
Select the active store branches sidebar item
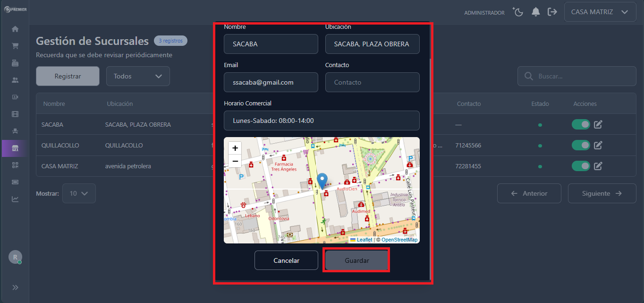tap(15, 148)
